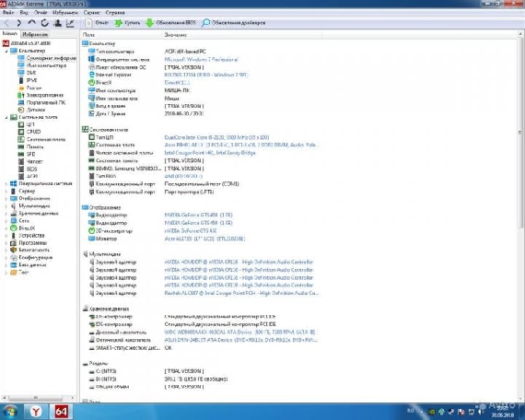The height and width of the screenshot is (420, 525).
Task: Open Yandex browser from the taskbar
Action: pyautogui.click(x=36, y=412)
